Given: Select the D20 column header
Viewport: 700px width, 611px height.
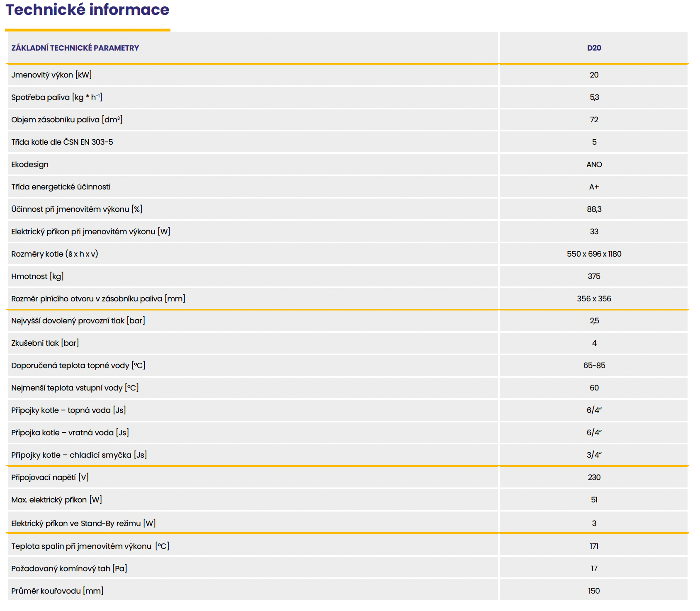Looking at the screenshot, I should click(x=594, y=48).
